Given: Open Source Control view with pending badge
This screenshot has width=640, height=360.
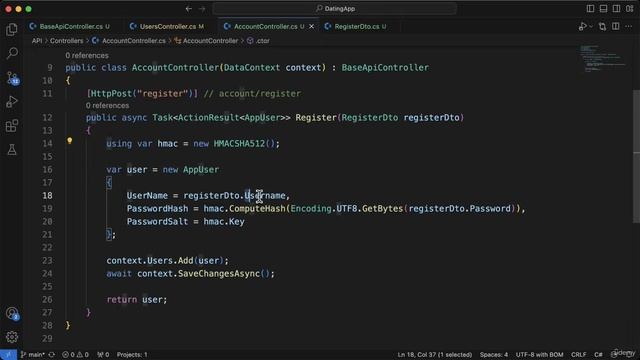Looking at the screenshot, I should (12, 78).
